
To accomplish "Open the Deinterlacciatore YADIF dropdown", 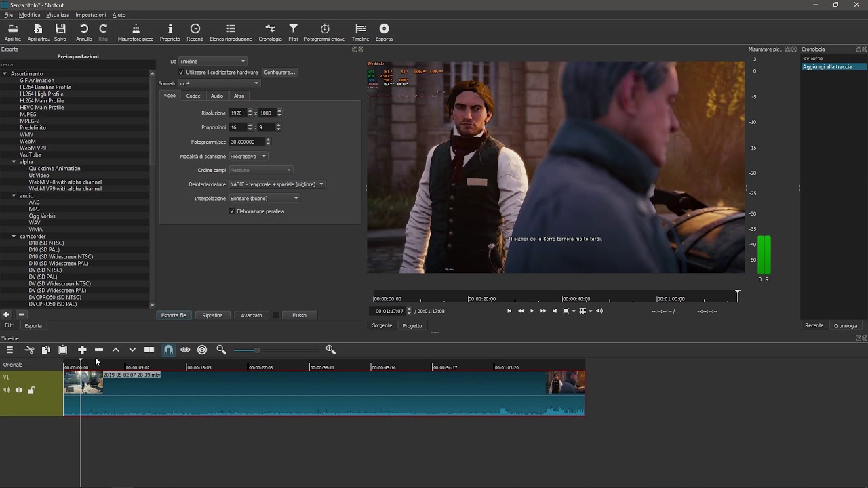I will (277, 184).
